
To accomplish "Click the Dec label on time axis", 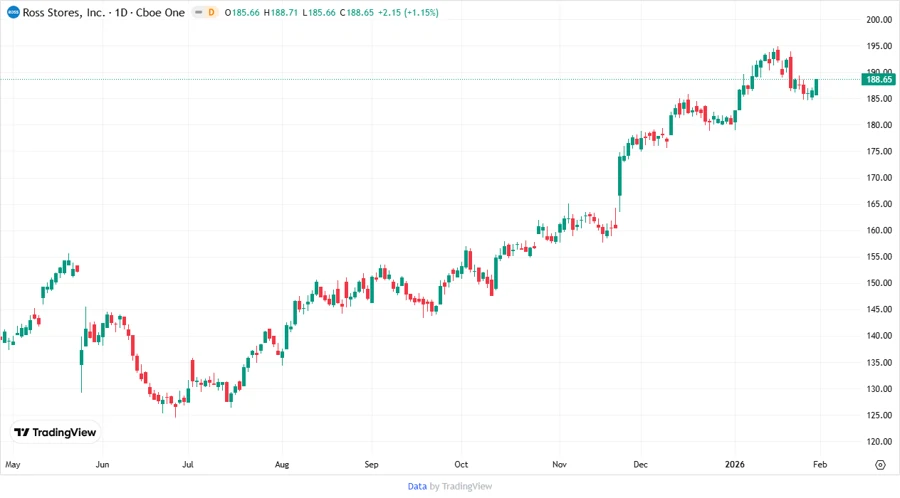I will pyautogui.click(x=641, y=465).
